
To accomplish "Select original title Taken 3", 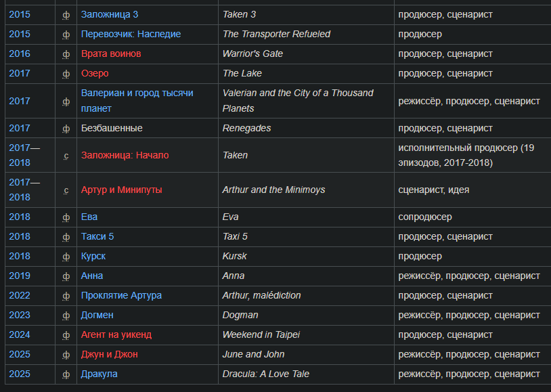I will coord(239,14).
